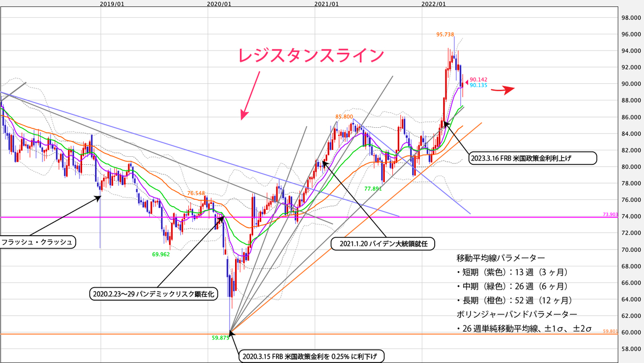Select the 移動平均線パラメーター legend heading

[x=501, y=257]
